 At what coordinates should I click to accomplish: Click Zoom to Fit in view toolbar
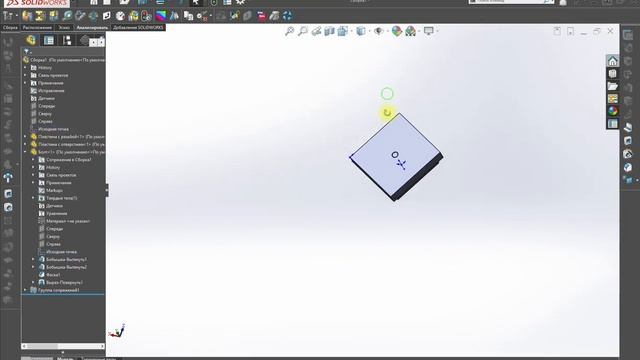(290, 31)
